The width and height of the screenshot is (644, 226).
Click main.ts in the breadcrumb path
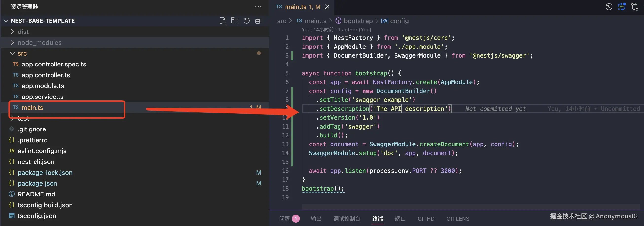click(x=316, y=21)
